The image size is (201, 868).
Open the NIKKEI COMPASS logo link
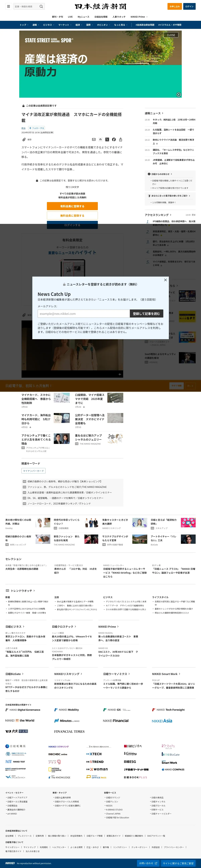coord(173,770)
